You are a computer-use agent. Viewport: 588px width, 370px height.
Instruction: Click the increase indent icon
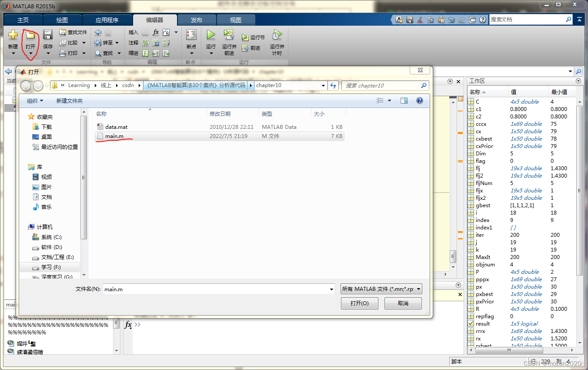tap(156, 53)
